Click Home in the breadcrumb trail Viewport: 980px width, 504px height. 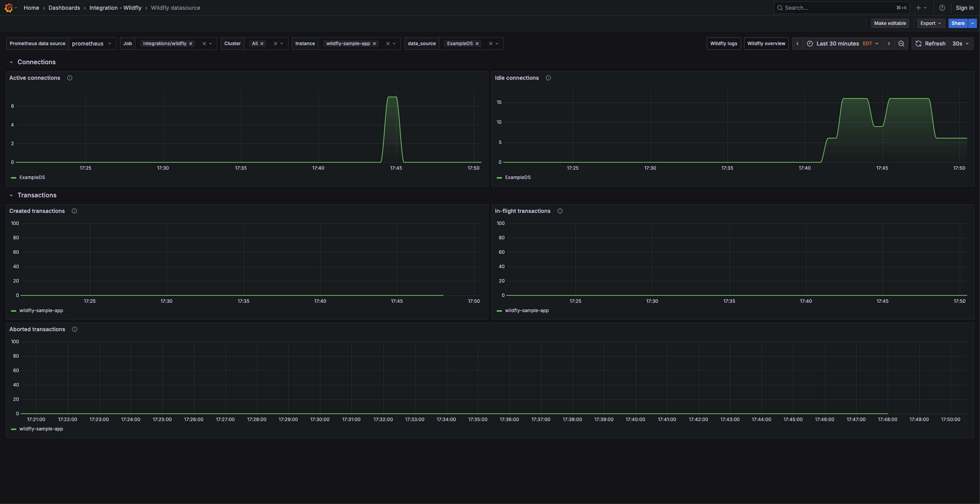pos(31,8)
